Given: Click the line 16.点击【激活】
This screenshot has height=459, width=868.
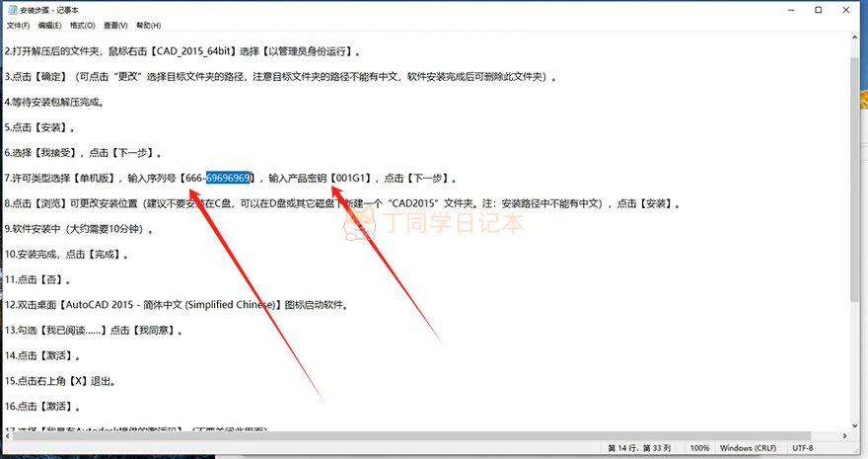Looking at the screenshot, I should (x=42, y=407).
